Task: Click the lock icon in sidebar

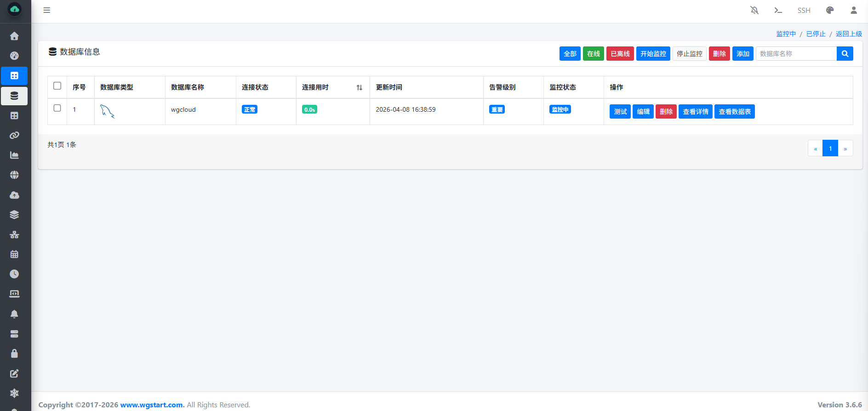Action: click(x=14, y=354)
